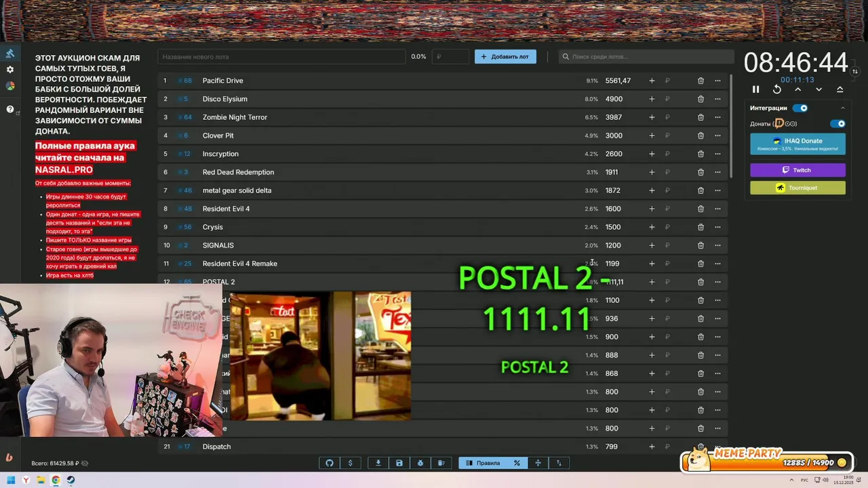The width and height of the screenshot is (868, 488).
Task: Click the bug icon in bottom toolbar
Action: pos(420,463)
